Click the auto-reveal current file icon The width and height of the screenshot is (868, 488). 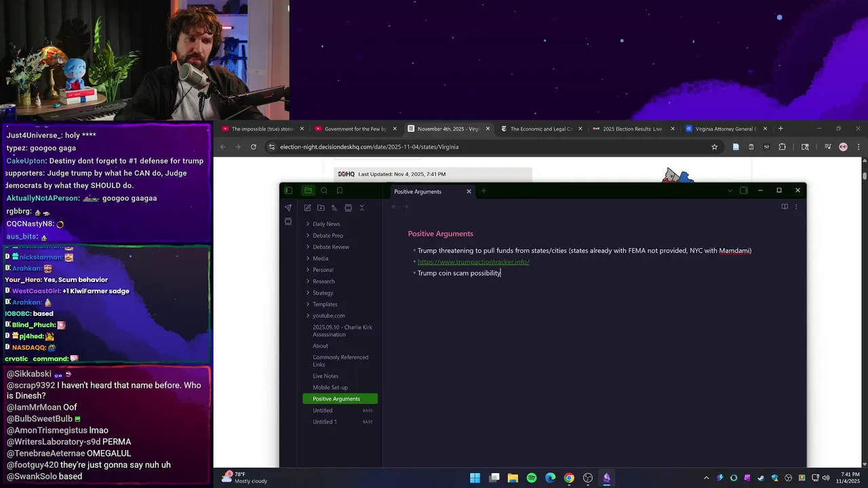(x=348, y=208)
